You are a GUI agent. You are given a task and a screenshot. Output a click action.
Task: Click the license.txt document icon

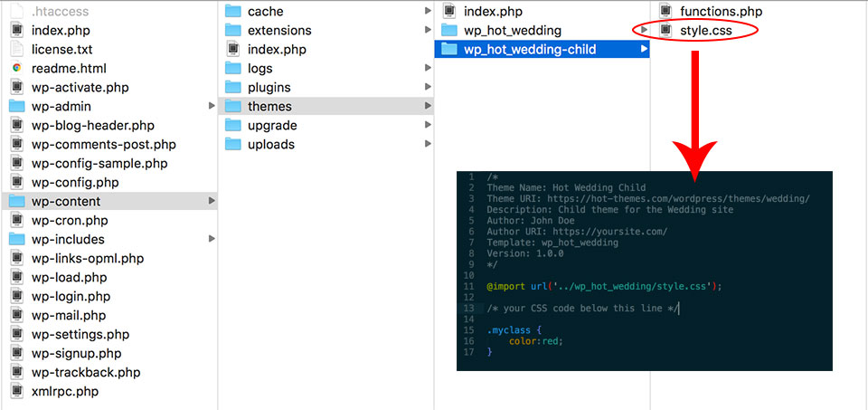[17, 49]
